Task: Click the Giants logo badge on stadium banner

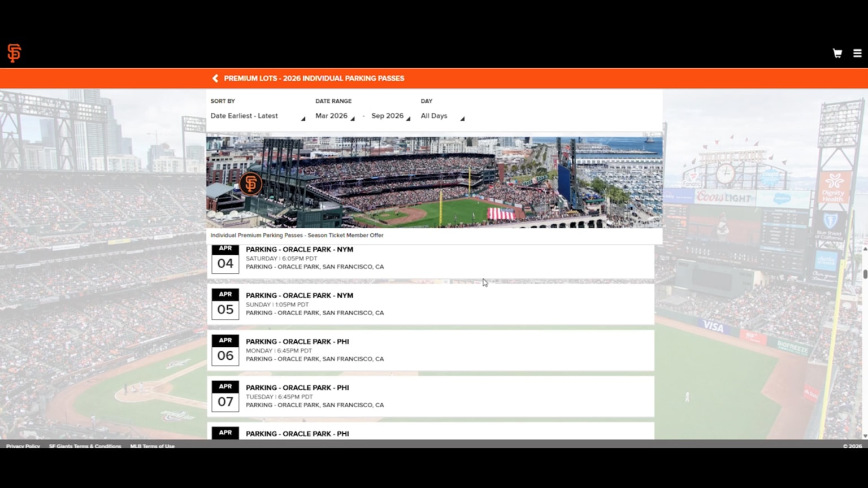Action: pyautogui.click(x=250, y=184)
